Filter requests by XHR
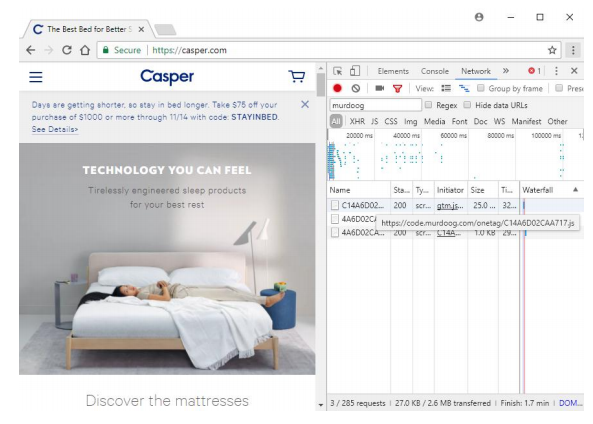Image resolution: width=593 pixels, height=424 pixels. (x=357, y=121)
